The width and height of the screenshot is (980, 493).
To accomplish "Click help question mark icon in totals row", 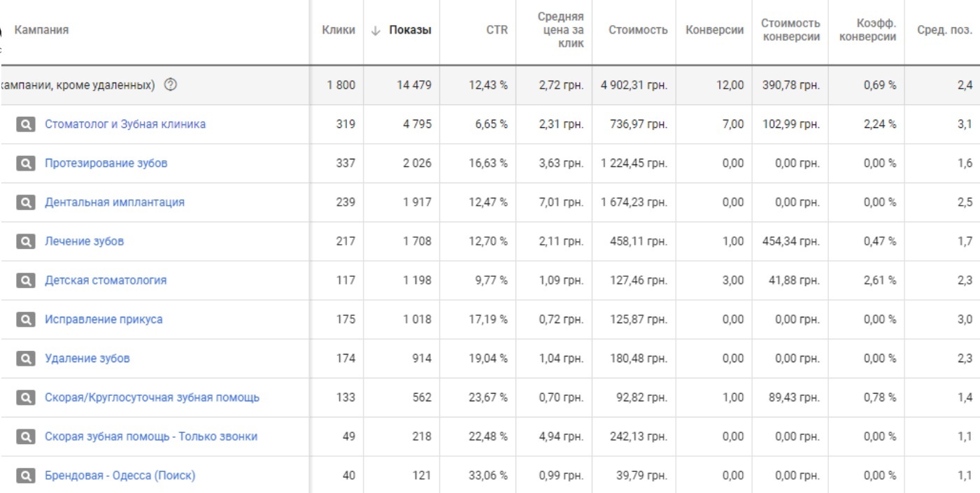I will [169, 85].
